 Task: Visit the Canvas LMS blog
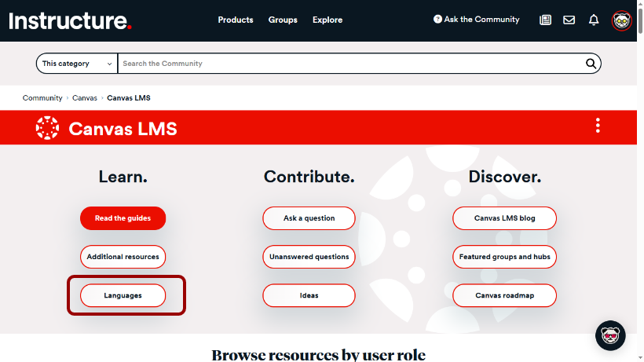pyautogui.click(x=504, y=218)
